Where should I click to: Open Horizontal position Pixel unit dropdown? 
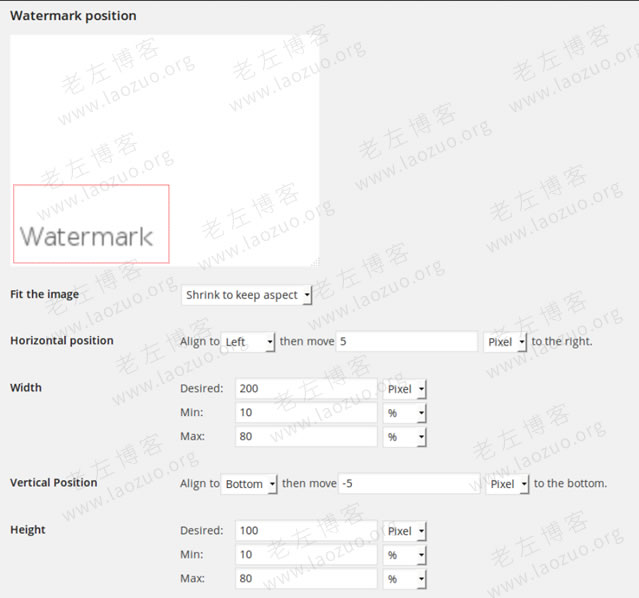click(505, 342)
